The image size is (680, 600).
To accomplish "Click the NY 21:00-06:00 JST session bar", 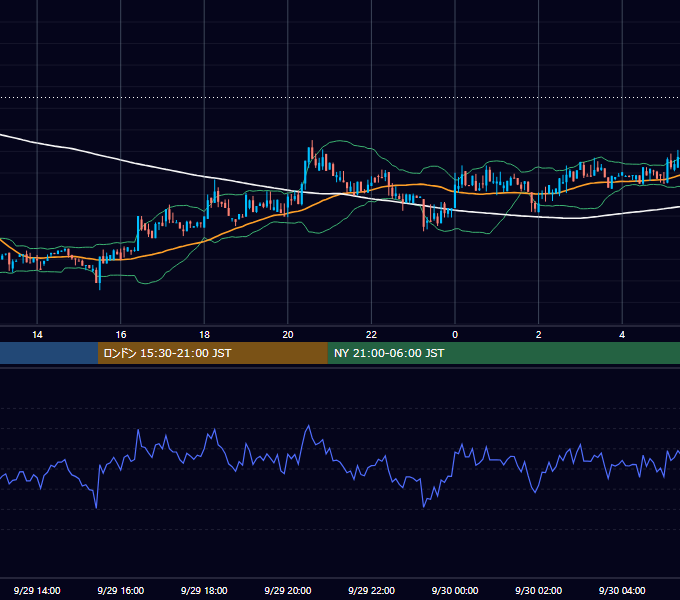I will pyautogui.click(x=503, y=353).
